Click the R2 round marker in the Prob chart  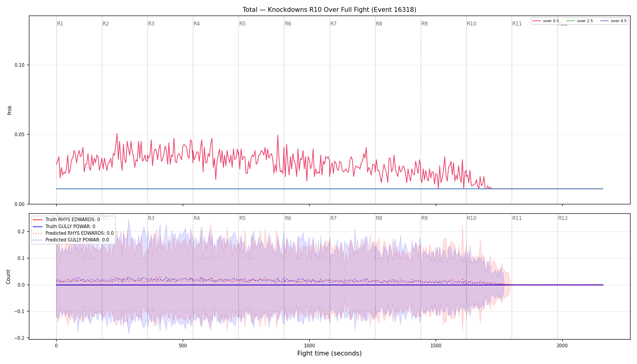coord(106,24)
